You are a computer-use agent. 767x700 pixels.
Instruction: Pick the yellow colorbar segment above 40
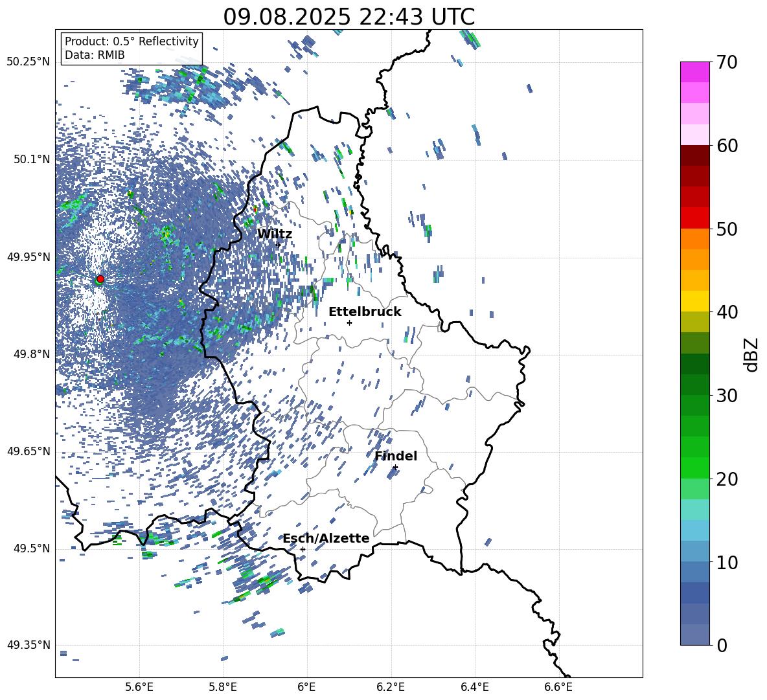coord(695,301)
